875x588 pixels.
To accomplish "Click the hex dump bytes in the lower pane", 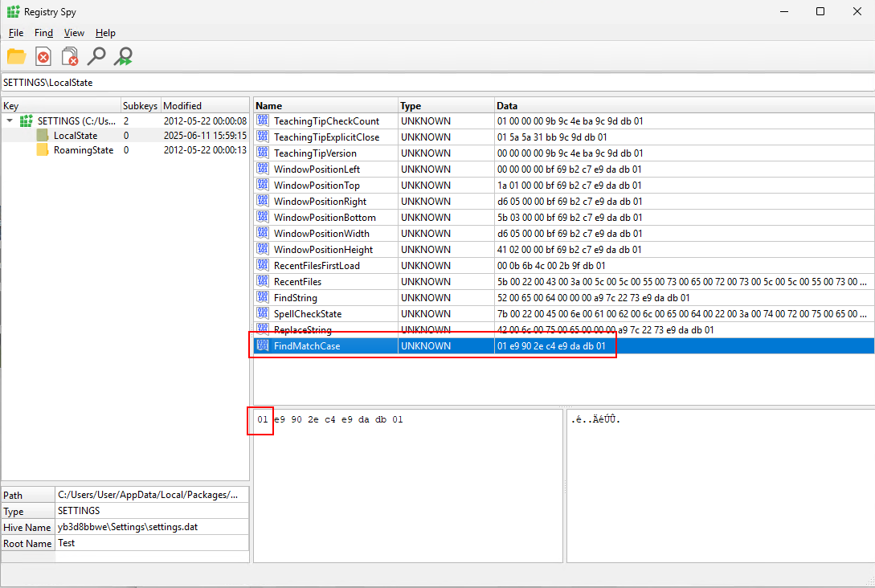I will tap(329, 419).
